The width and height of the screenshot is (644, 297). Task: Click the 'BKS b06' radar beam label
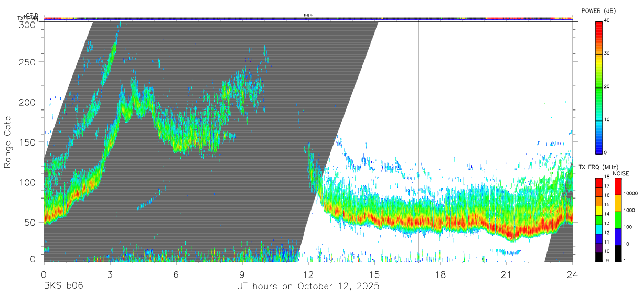63,286
